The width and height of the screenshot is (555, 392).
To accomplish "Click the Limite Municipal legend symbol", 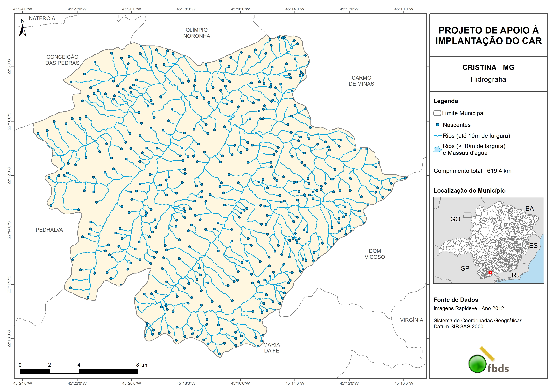I will click(437, 113).
